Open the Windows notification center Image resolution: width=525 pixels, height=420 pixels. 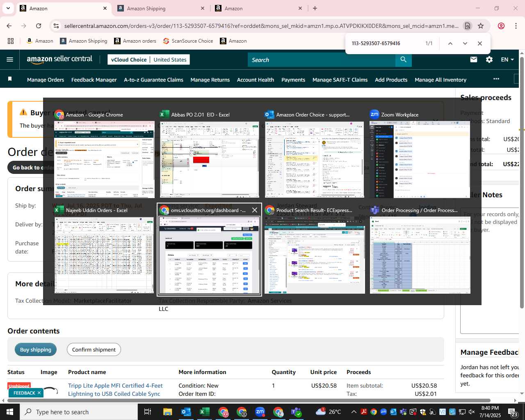[x=513, y=412]
